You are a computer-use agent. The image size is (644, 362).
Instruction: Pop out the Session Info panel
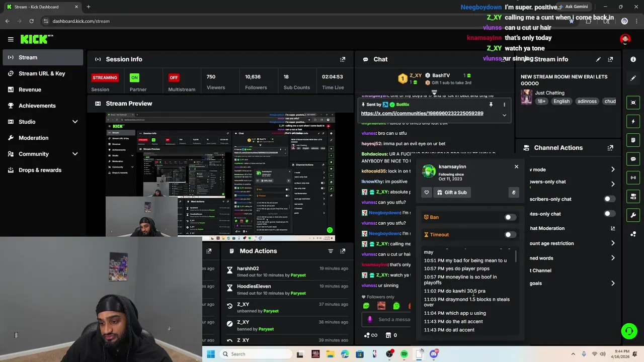(x=343, y=59)
